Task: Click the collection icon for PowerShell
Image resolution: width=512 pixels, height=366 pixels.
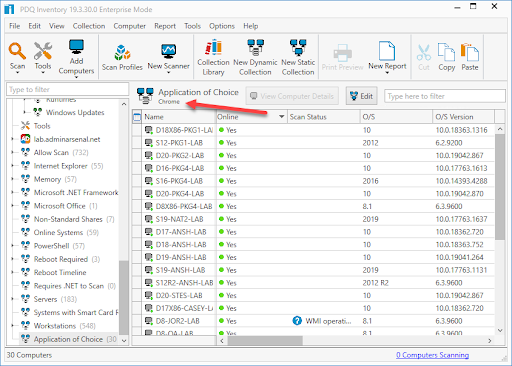Action: [x=25, y=246]
